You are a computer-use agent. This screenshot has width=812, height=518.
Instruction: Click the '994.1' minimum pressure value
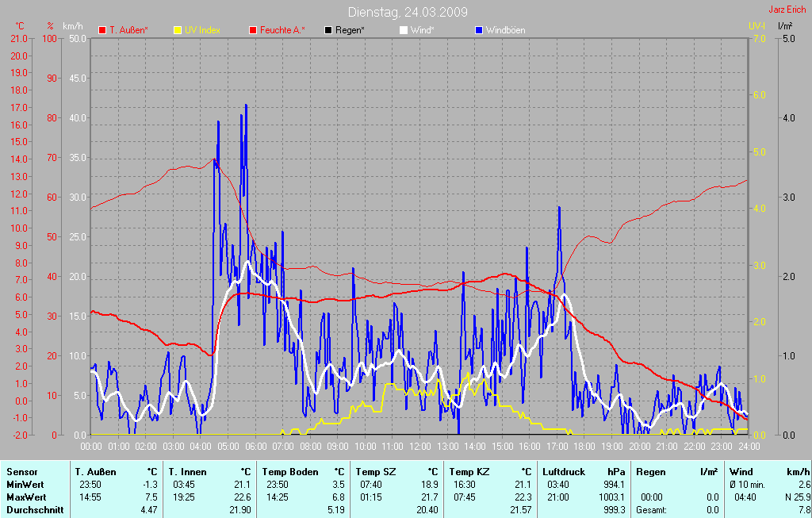(615, 485)
